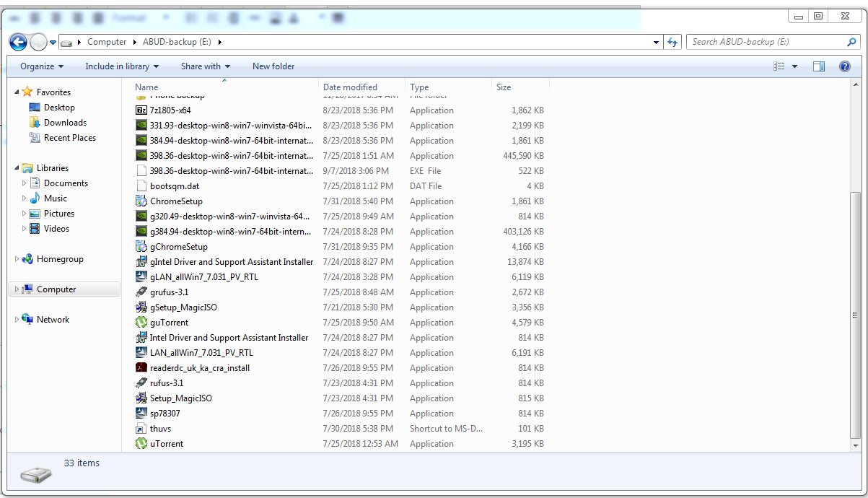This screenshot has height=498, width=868.
Task: Select Recent Places in the sidebar
Action: click(x=69, y=138)
